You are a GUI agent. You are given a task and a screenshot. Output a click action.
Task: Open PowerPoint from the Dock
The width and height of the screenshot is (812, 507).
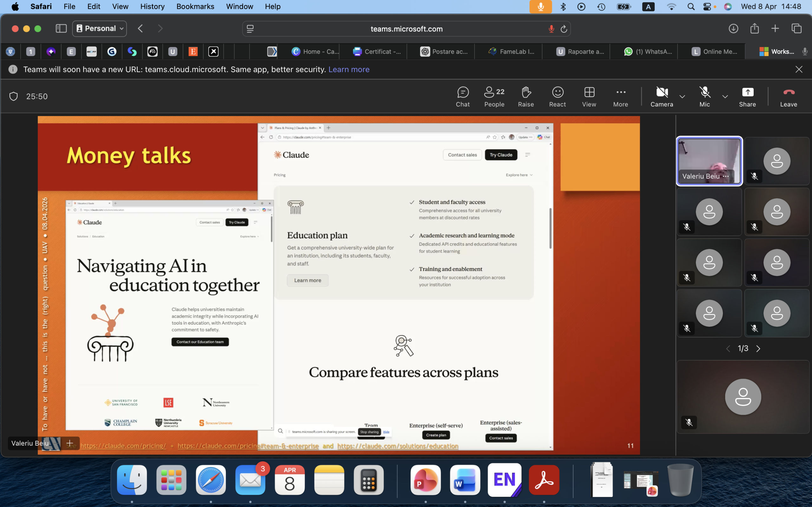425,480
